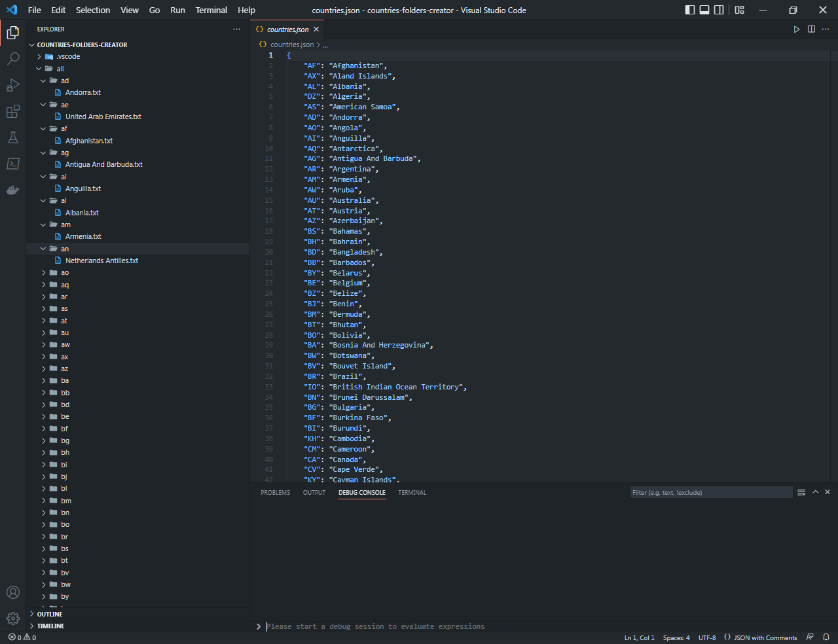838x644 pixels.
Task: Open the Search view icon
Action: 12,59
